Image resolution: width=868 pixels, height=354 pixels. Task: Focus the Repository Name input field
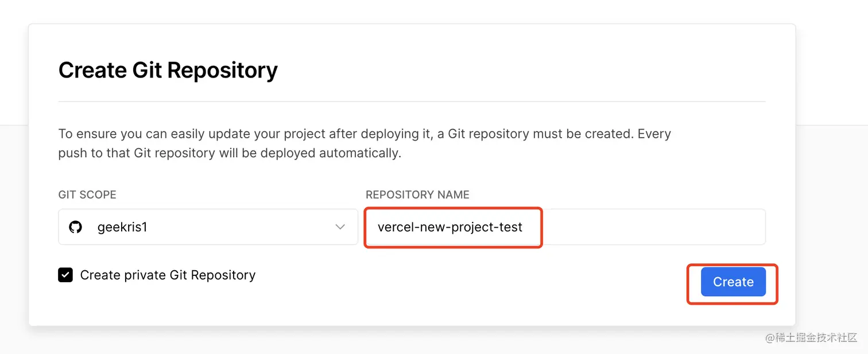coord(565,227)
